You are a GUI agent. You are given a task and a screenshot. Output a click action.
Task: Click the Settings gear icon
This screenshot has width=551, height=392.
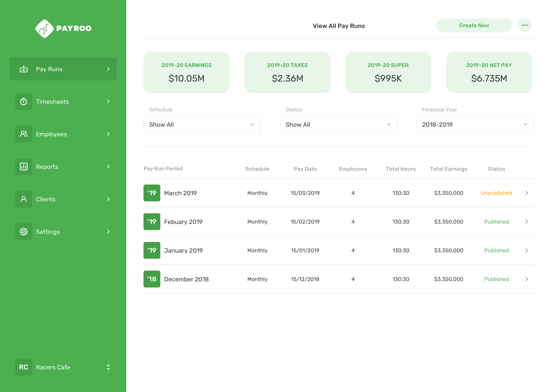tap(24, 232)
